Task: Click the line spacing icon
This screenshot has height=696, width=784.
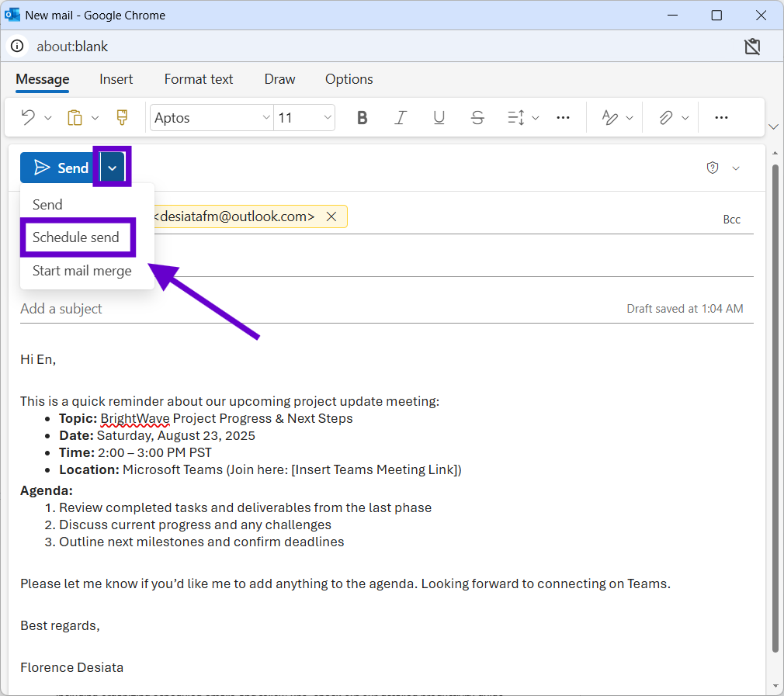Action: (x=515, y=118)
